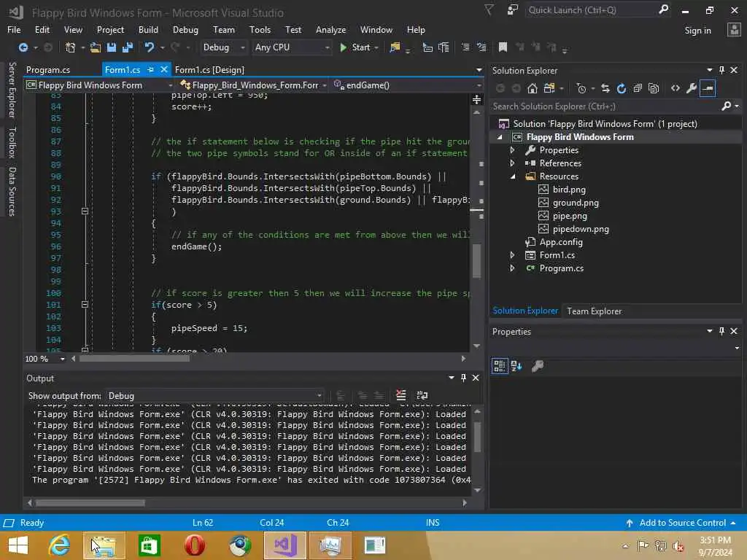
Task: Open the Debug solution configuration dropdown
Action: point(223,47)
